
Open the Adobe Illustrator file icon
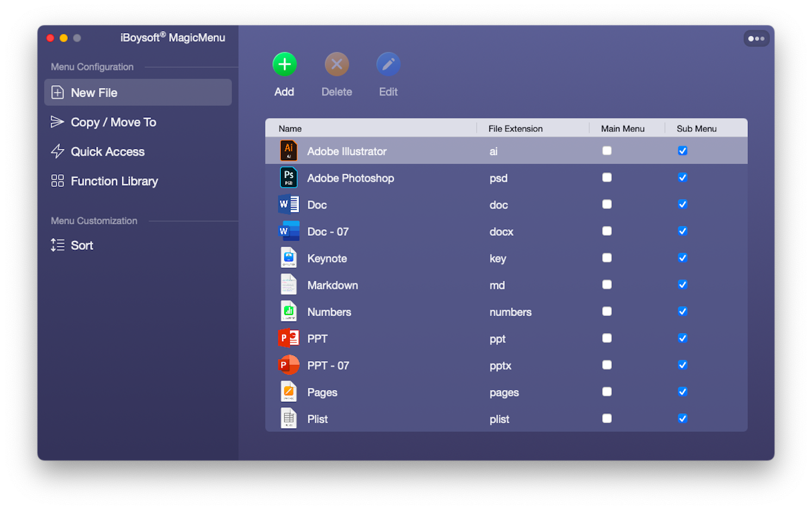tap(289, 150)
